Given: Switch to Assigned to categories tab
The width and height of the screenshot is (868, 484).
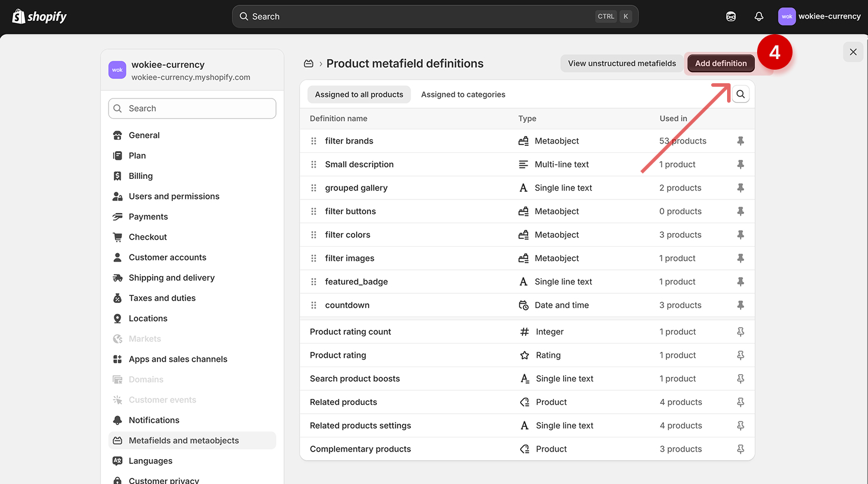Looking at the screenshot, I should coord(463,94).
